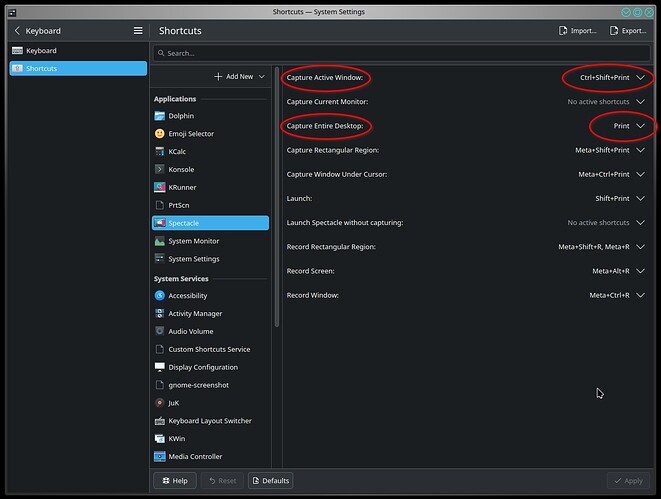Open Dolphin shortcuts via its icon

tap(159, 116)
